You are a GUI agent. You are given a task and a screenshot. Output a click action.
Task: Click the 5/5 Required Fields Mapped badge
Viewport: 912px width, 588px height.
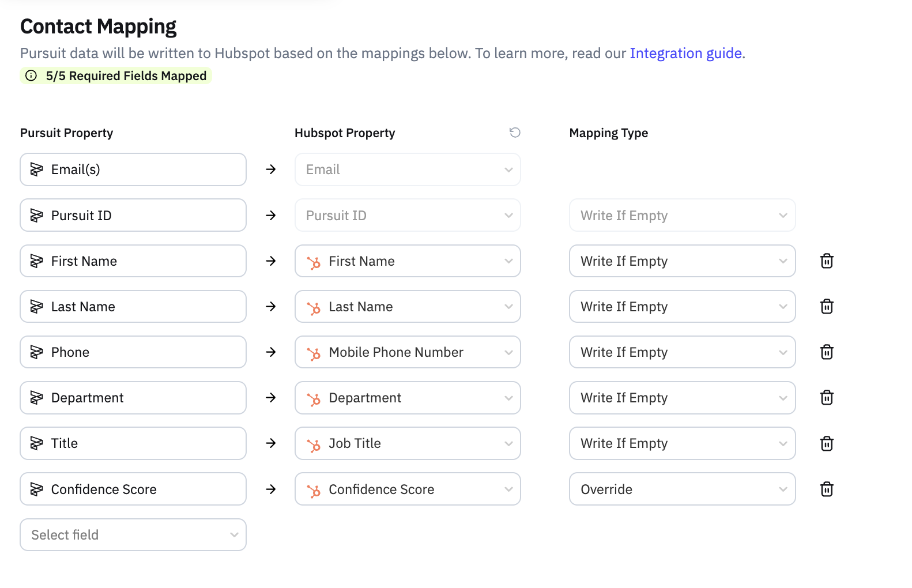[x=116, y=76]
